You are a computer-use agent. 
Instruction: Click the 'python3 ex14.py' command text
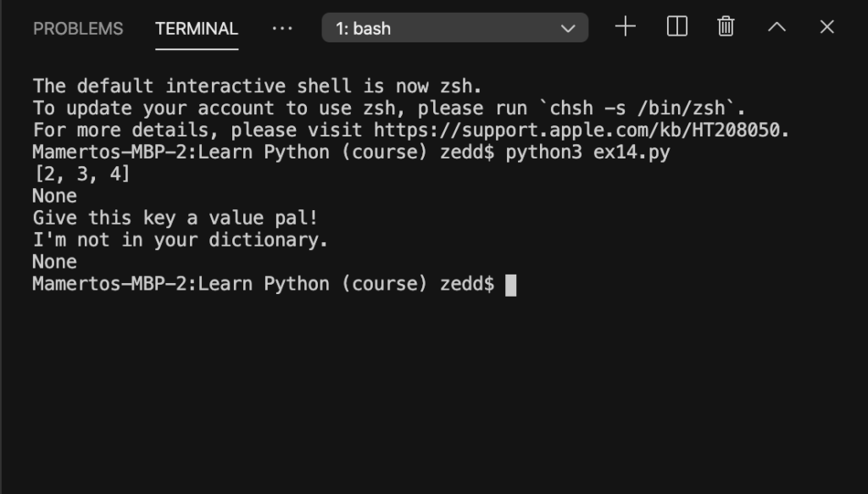(587, 153)
